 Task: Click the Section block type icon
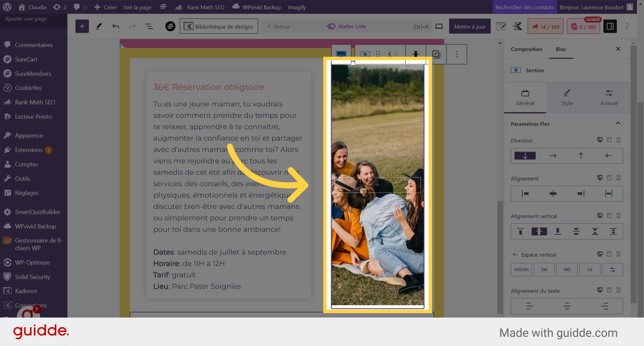coord(365,54)
